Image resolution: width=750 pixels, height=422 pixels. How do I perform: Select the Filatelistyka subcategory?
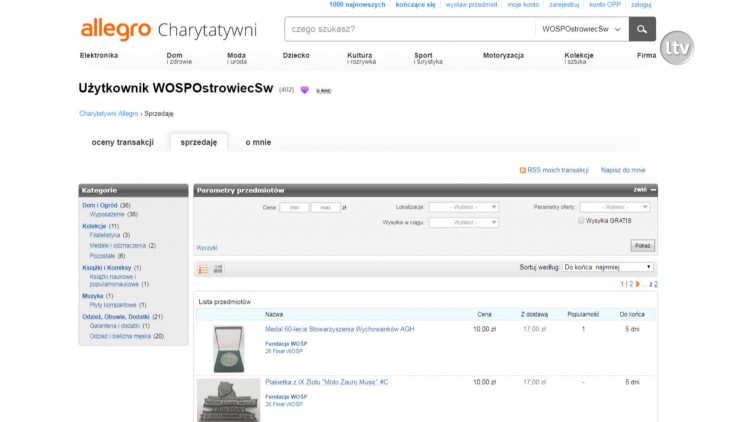point(105,235)
